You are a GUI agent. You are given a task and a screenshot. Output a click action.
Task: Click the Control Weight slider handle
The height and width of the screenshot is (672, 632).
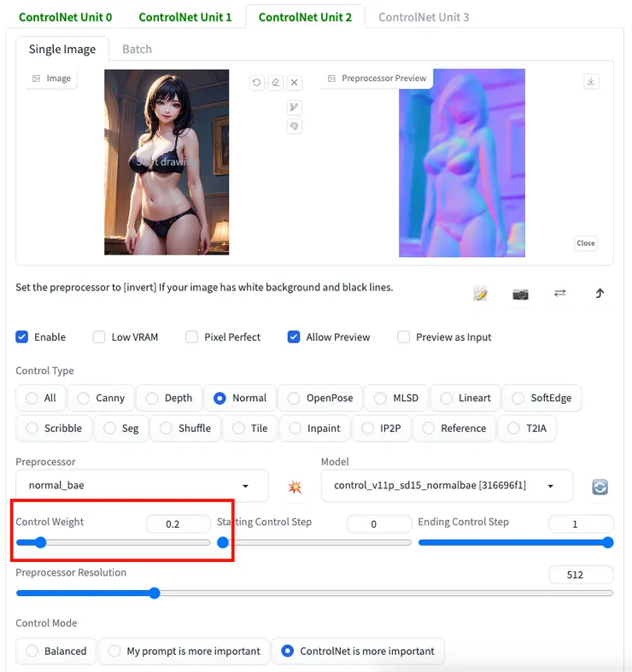point(41,542)
